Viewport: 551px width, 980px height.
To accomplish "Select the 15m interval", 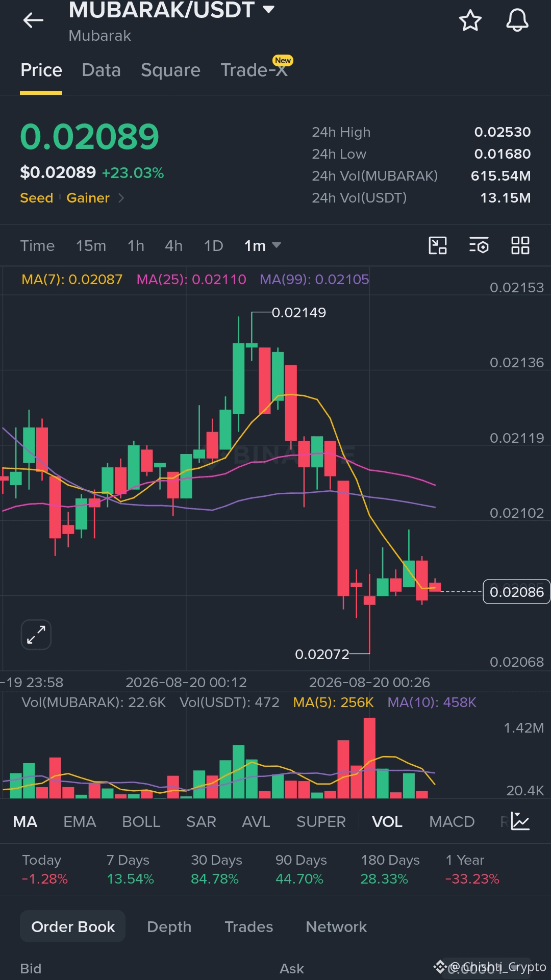I will tap(91, 246).
